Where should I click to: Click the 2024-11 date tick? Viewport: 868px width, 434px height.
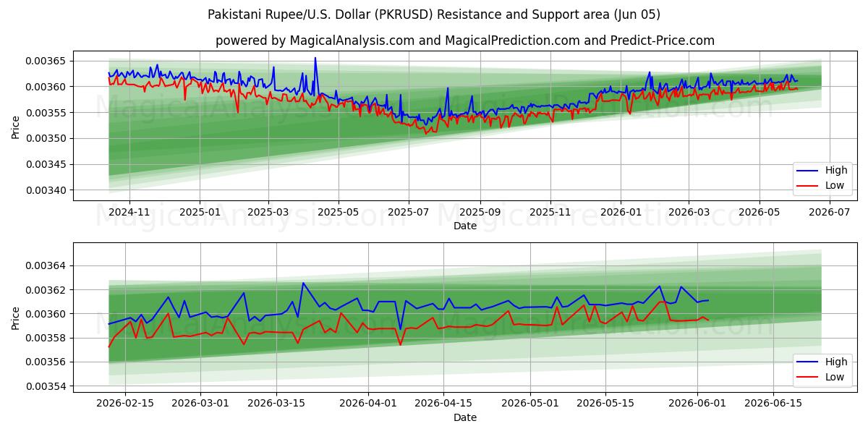pos(129,212)
